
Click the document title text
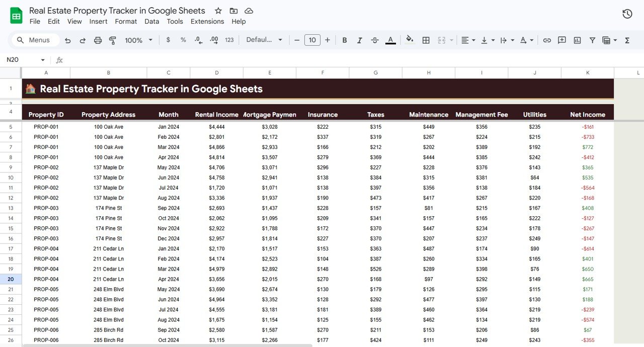point(117,11)
